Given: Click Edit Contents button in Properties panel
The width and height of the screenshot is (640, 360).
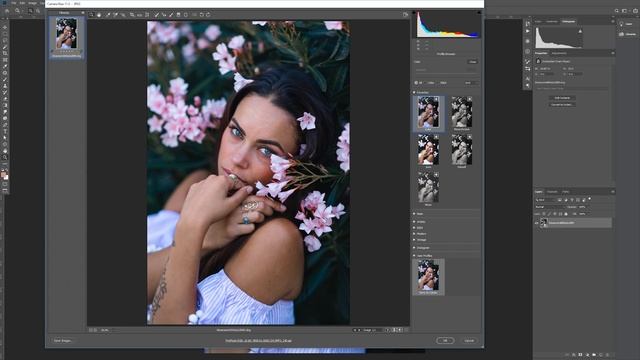Looking at the screenshot, I should (x=562, y=98).
